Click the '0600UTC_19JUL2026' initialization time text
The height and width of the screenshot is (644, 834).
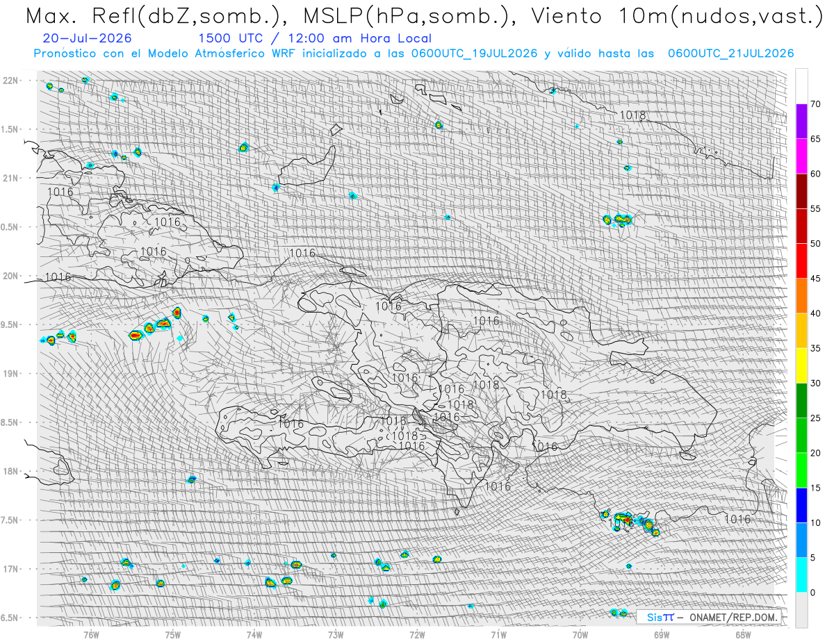474,53
